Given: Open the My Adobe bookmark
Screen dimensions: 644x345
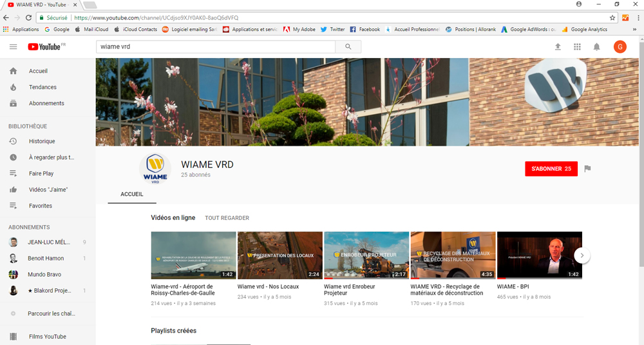Looking at the screenshot, I should pyautogui.click(x=299, y=30).
